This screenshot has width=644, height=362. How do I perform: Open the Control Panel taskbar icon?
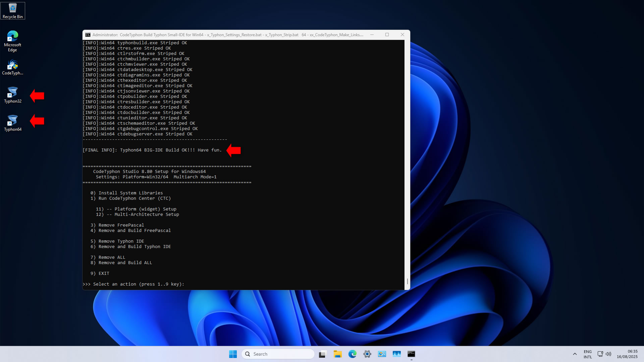[382, 354]
